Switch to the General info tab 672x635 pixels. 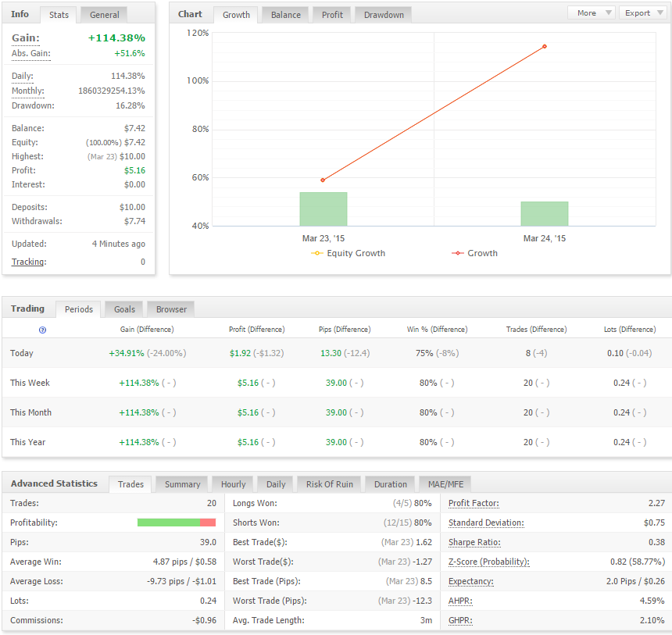point(104,15)
